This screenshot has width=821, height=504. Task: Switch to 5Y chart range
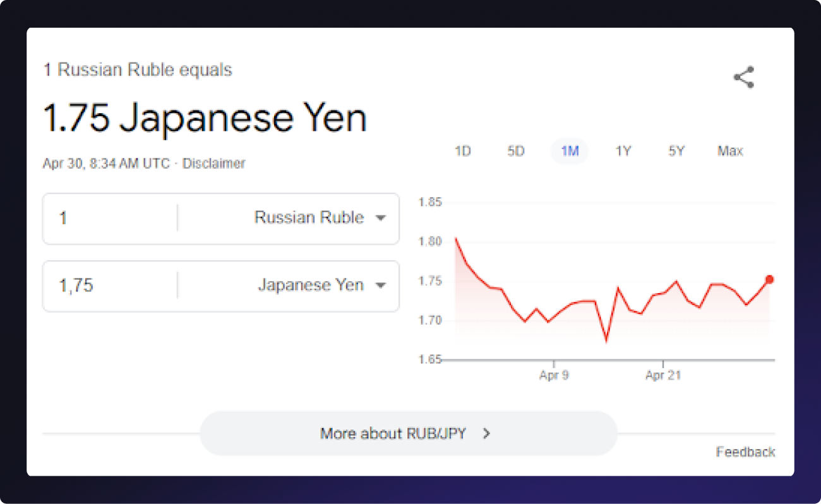point(676,152)
